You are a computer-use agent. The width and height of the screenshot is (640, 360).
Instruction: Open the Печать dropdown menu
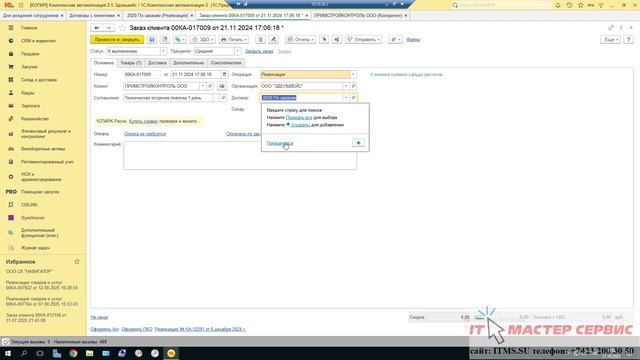pos(233,40)
